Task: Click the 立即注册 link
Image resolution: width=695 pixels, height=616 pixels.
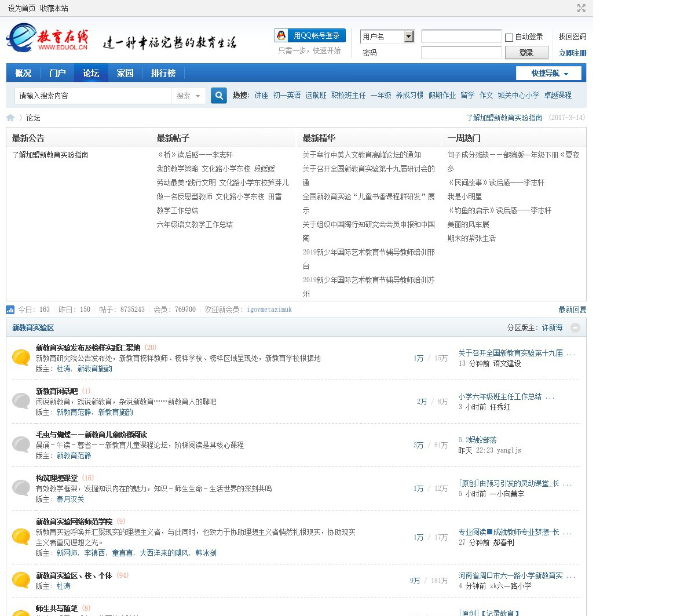Action: click(572, 53)
